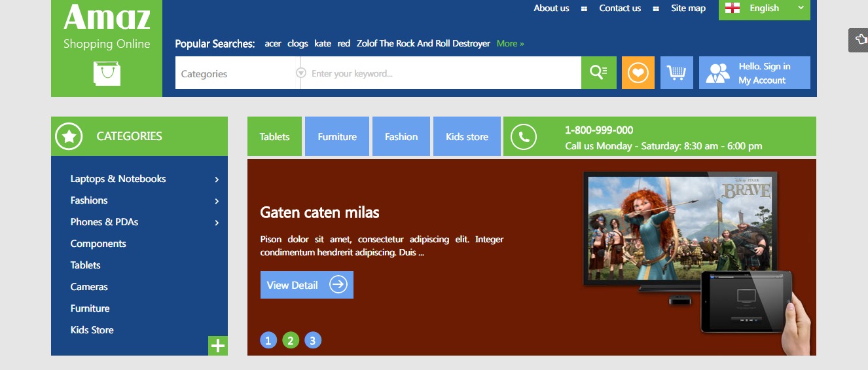Click popular search term red

344,43
